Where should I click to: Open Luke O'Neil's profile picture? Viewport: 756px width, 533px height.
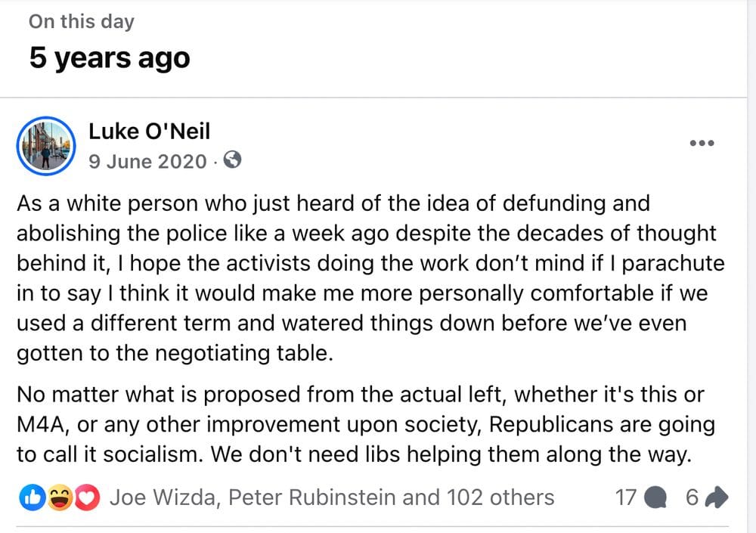click(x=46, y=146)
